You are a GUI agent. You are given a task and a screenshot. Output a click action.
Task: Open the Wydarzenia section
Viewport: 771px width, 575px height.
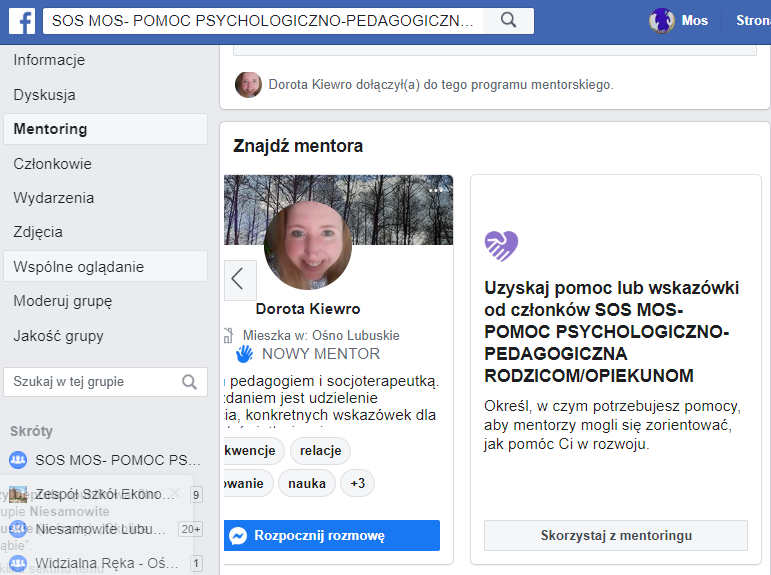[x=54, y=198]
